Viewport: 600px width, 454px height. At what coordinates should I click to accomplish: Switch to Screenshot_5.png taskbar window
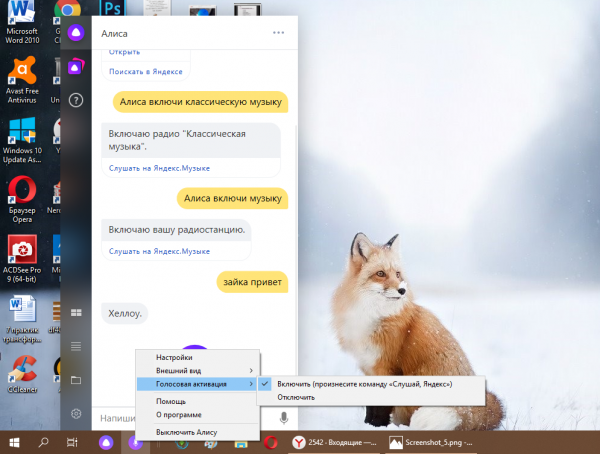(x=431, y=443)
